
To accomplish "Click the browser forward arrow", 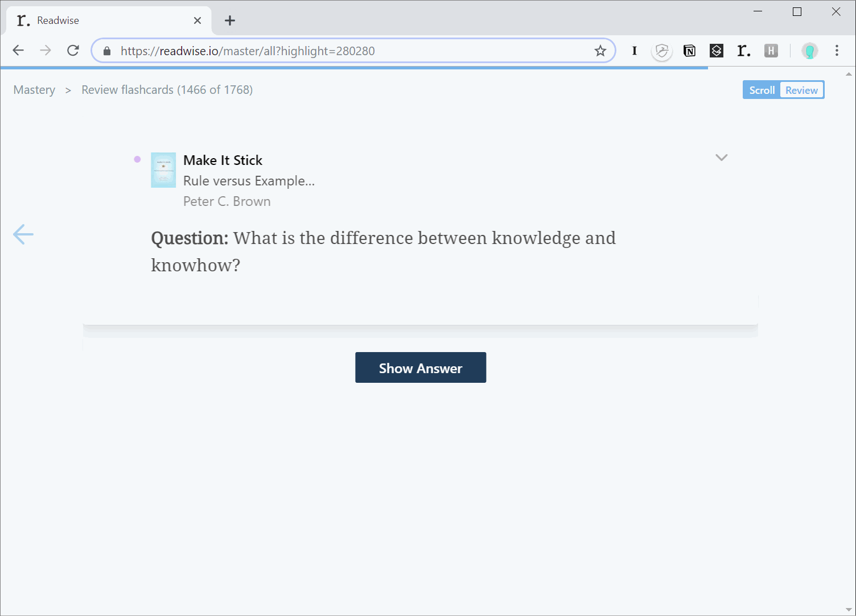I will point(46,51).
